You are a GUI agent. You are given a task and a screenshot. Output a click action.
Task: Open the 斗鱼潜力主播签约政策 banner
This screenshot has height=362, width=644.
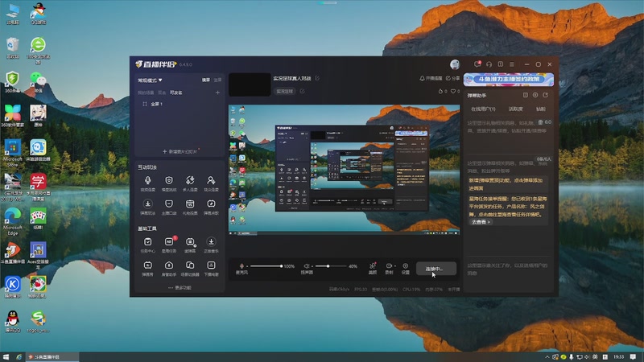509,79
